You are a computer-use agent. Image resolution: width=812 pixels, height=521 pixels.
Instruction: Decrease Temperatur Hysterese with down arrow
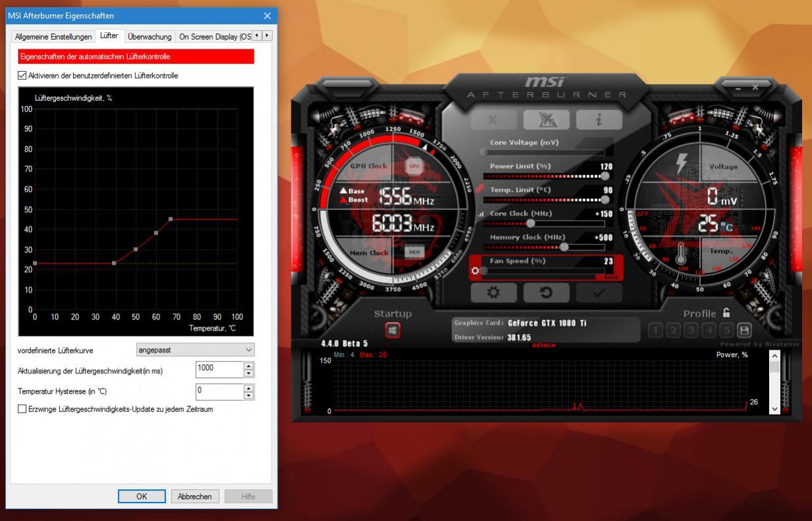coord(248,396)
